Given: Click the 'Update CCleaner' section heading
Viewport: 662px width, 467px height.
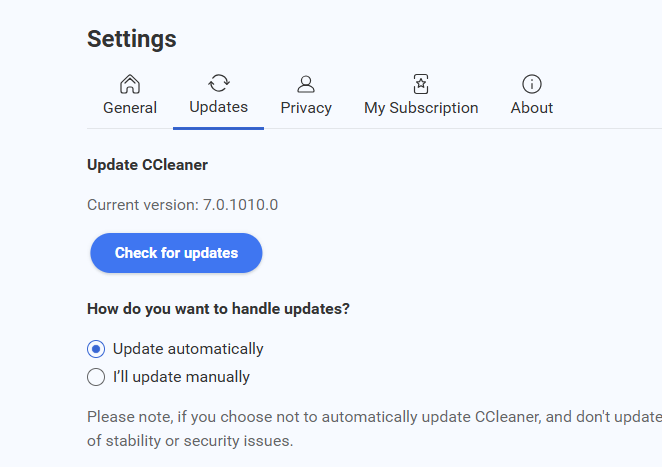Looking at the screenshot, I should coord(147,164).
